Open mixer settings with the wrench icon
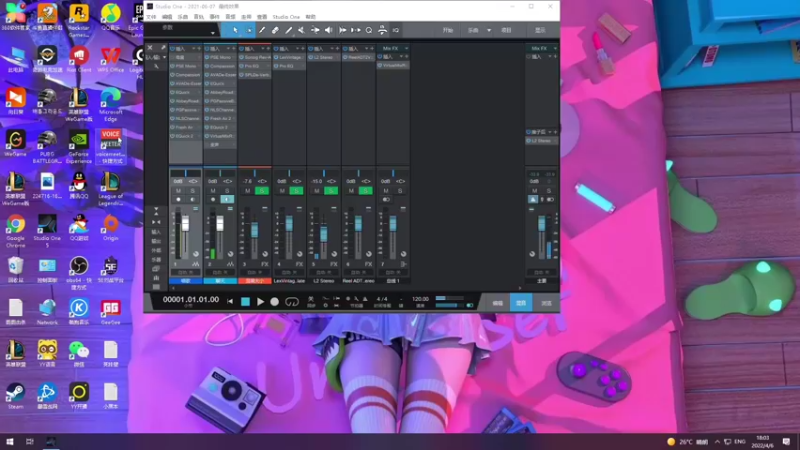Image resolution: width=800 pixels, height=450 pixels. [x=157, y=67]
